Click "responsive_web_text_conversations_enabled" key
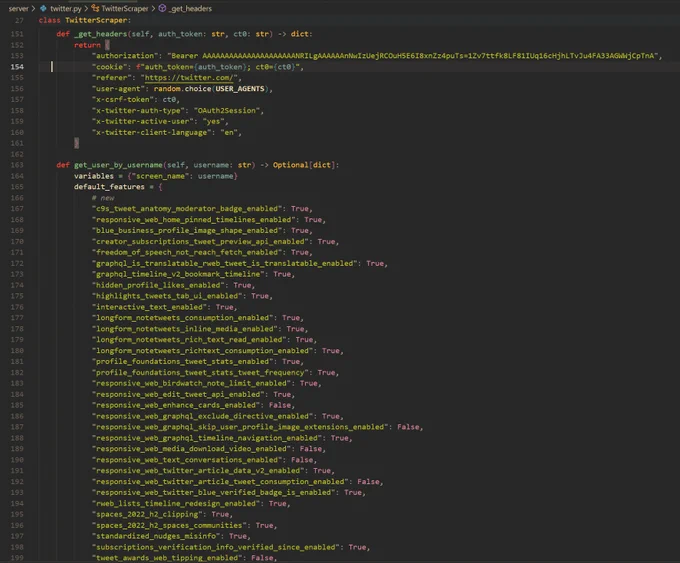The width and height of the screenshot is (680, 563). [187, 460]
